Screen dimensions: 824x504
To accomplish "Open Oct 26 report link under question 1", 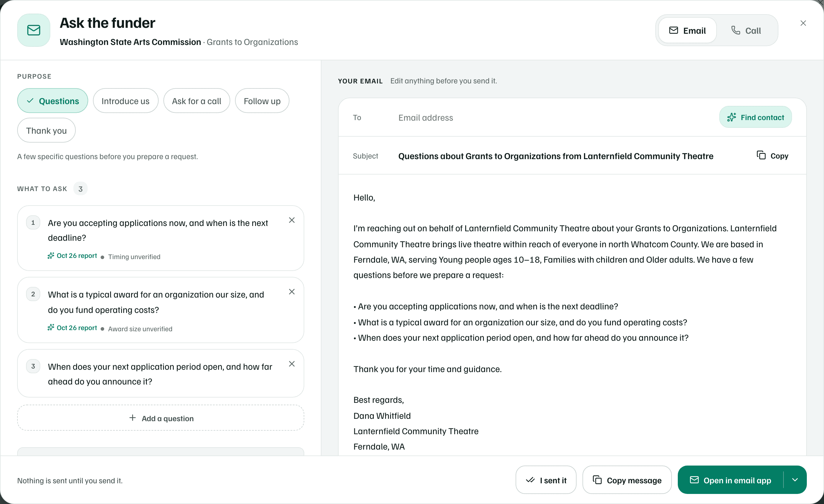I will click(x=72, y=256).
